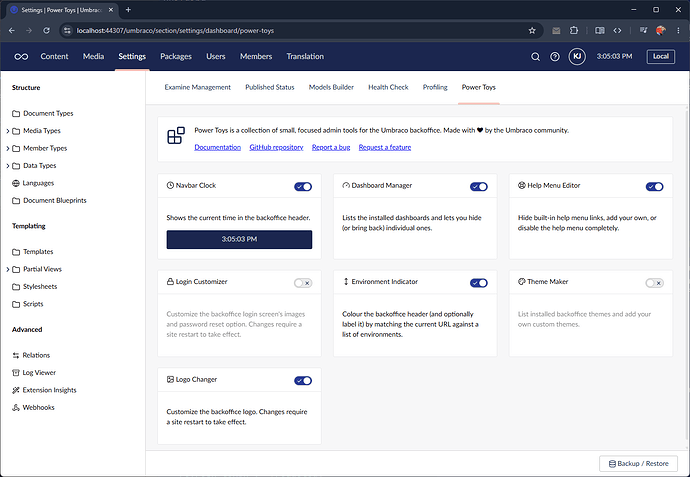
Task: Click the Help Menu Editor lifebuoy icon
Action: 521,185
